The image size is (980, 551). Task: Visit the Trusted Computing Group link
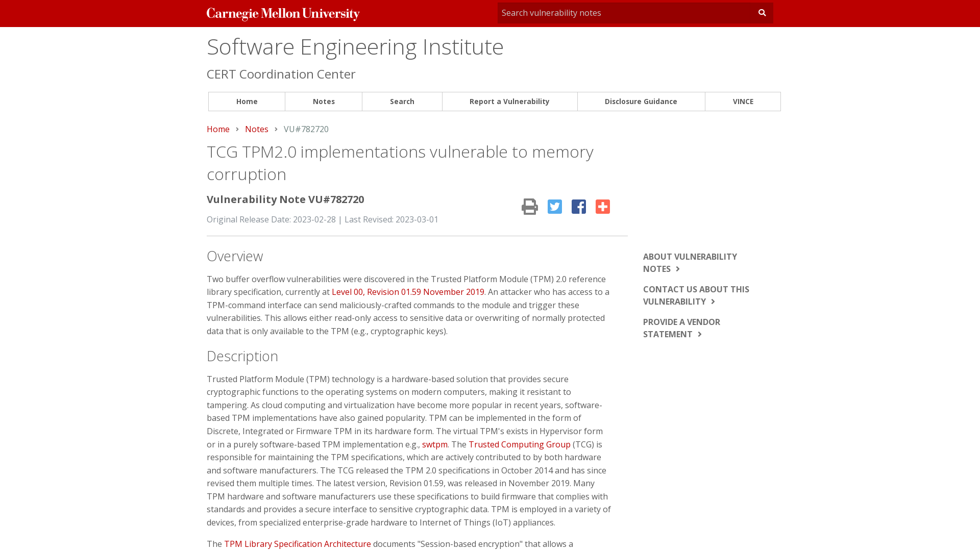(x=520, y=444)
